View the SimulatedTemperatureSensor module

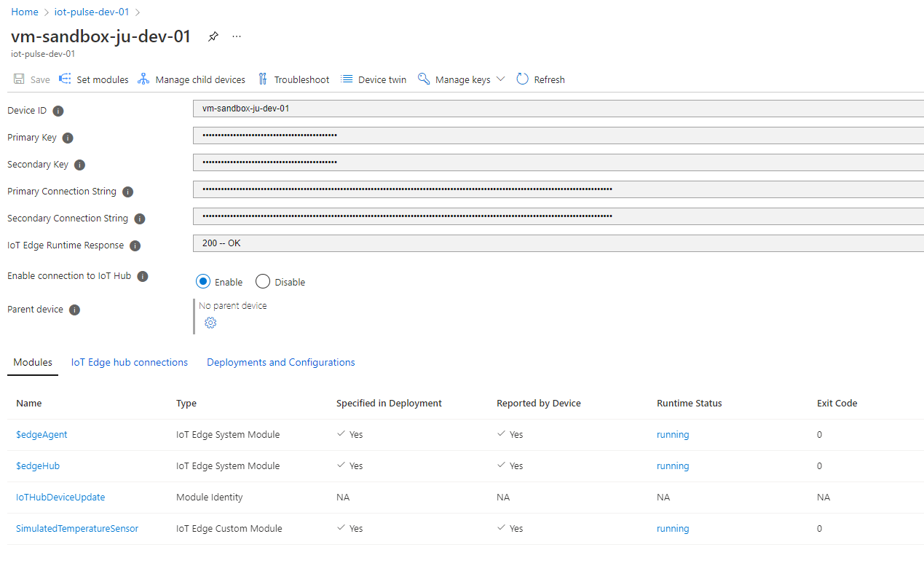76,528
